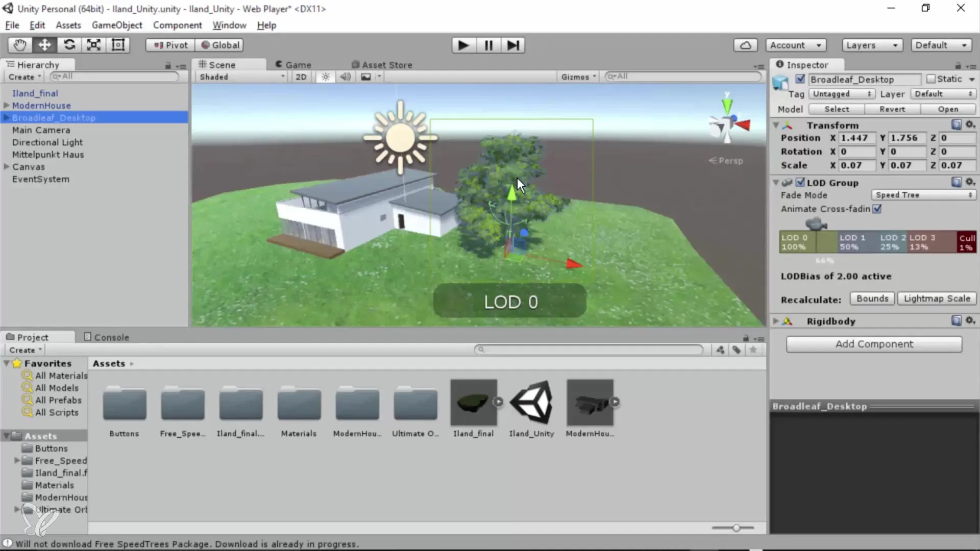Click the Model Open button
Viewport: 980px width, 551px height.
948,109
